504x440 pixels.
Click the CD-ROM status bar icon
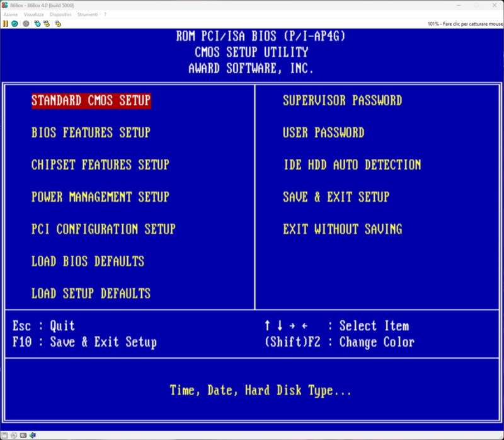coord(13,435)
